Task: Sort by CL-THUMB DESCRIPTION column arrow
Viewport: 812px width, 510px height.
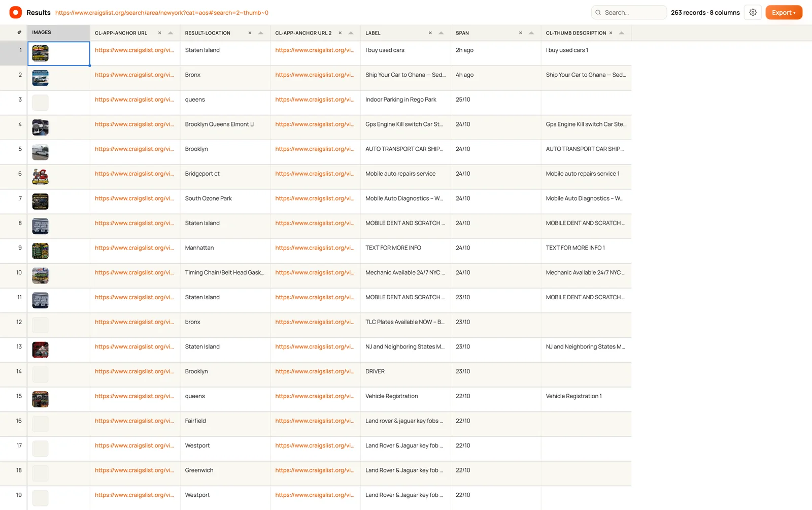Action: pyautogui.click(x=622, y=33)
